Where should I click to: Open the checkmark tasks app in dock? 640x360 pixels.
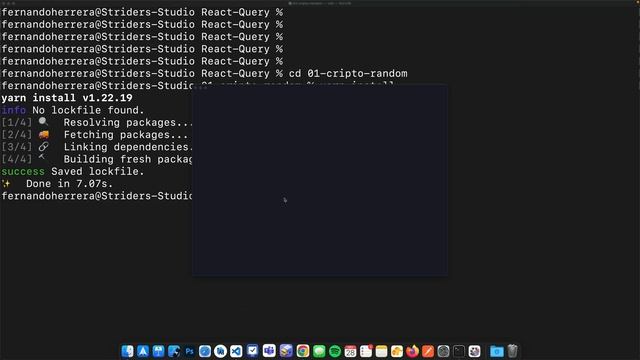[253, 351]
